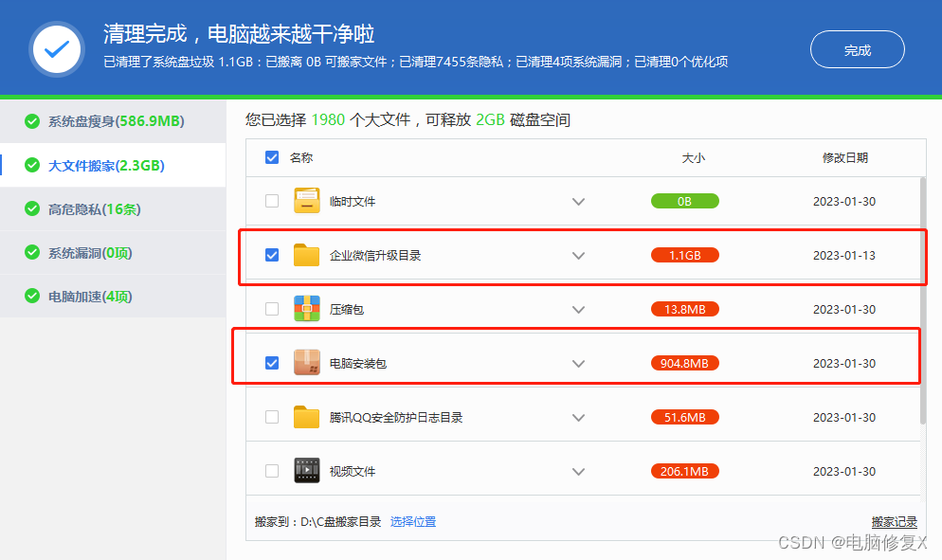
Task: Click the 大小 column header
Action: (694, 157)
